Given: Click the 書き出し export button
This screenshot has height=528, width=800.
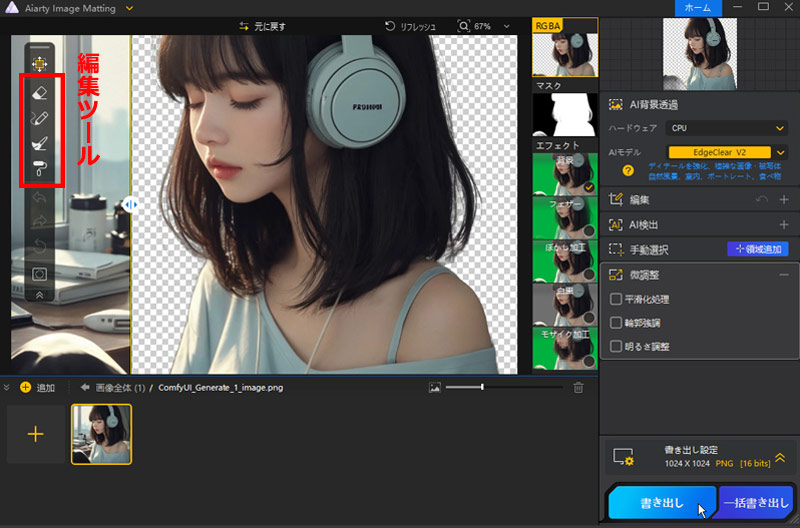Looking at the screenshot, I should click(661, 503).
